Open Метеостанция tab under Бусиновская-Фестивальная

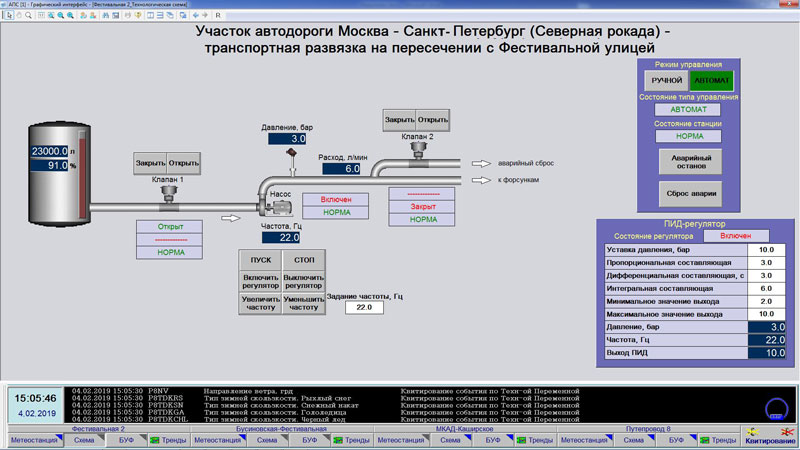217,440
